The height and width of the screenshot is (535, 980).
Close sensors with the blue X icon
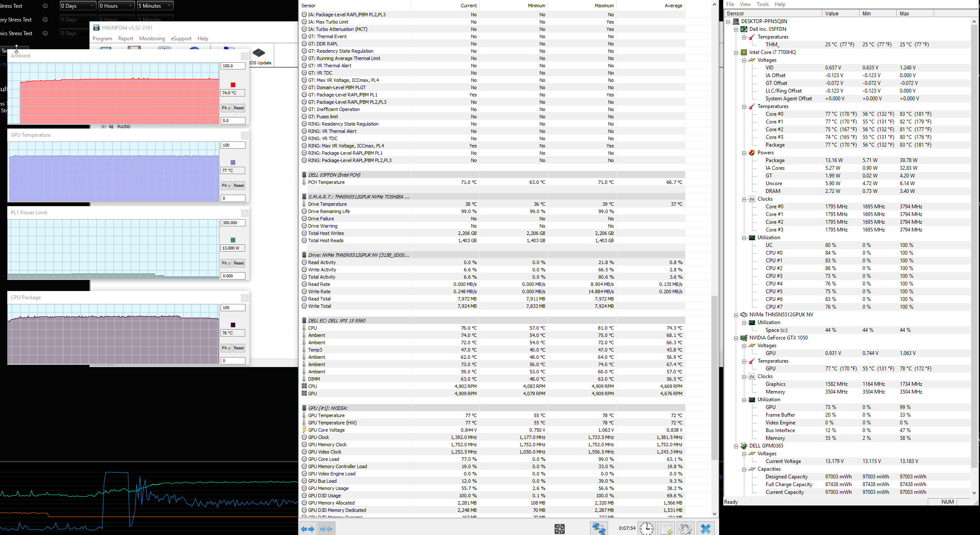click(x=705, y=529)
